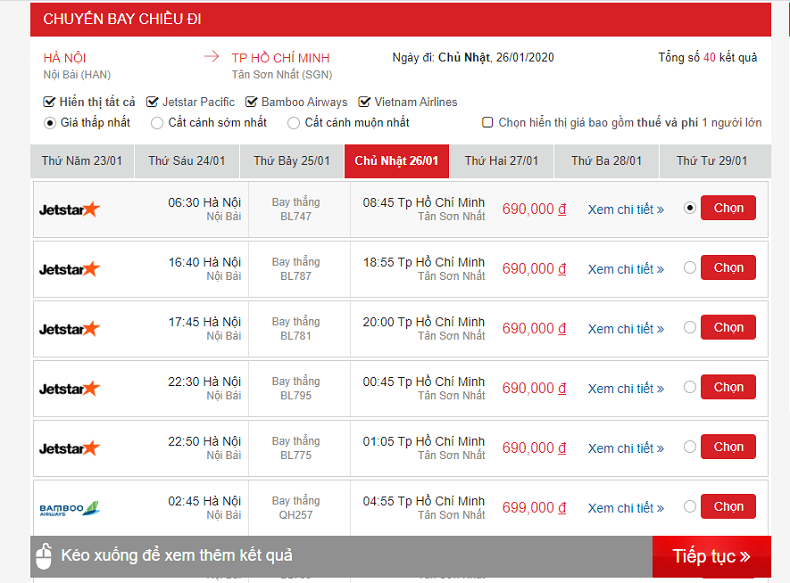Select radio for flight BL795
This screenshot has height=583, width=790.
point(690,387)
